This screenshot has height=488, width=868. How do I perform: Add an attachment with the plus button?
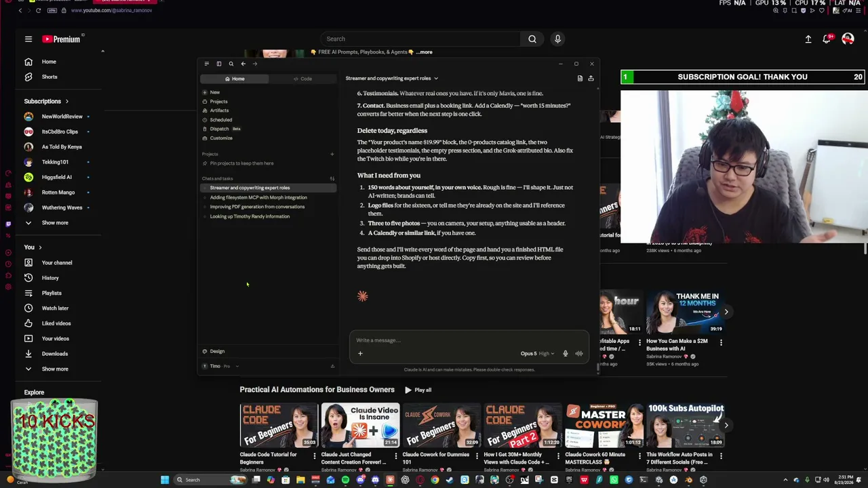tap(360, 353)
